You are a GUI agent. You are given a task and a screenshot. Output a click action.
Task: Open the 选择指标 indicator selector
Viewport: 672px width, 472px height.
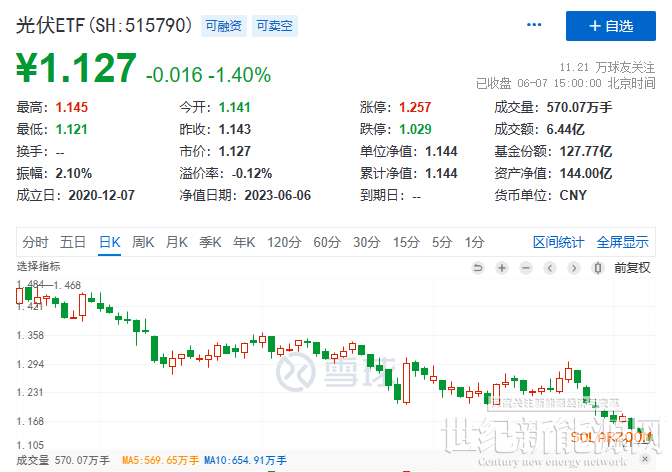(x=39, y=266)
